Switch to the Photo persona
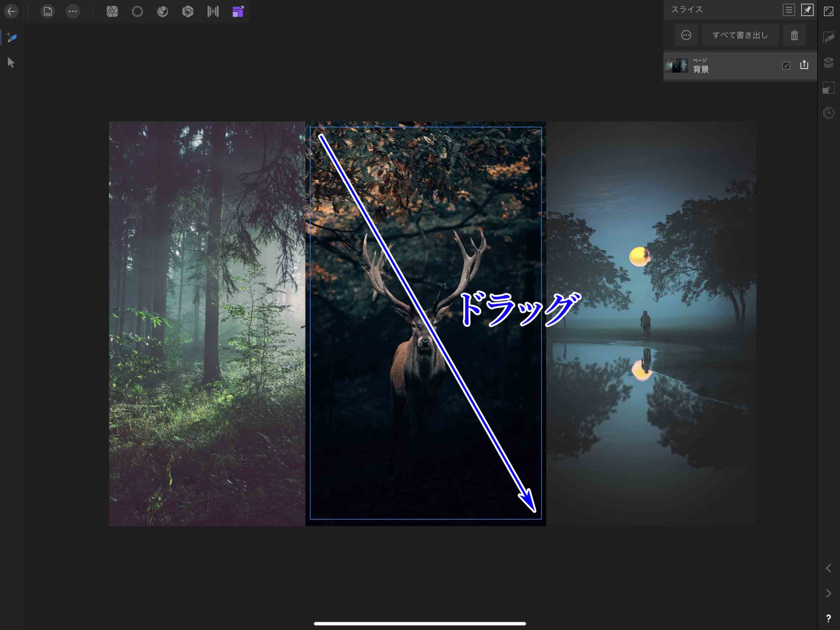Viewport: 840px width, 630px height. 111,11
